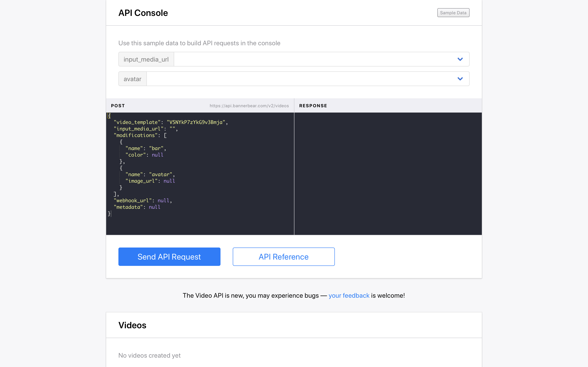Viewport: 588px width, 367px height.
Task: Follow the 'your feedback' link
Action: [349, 295]
